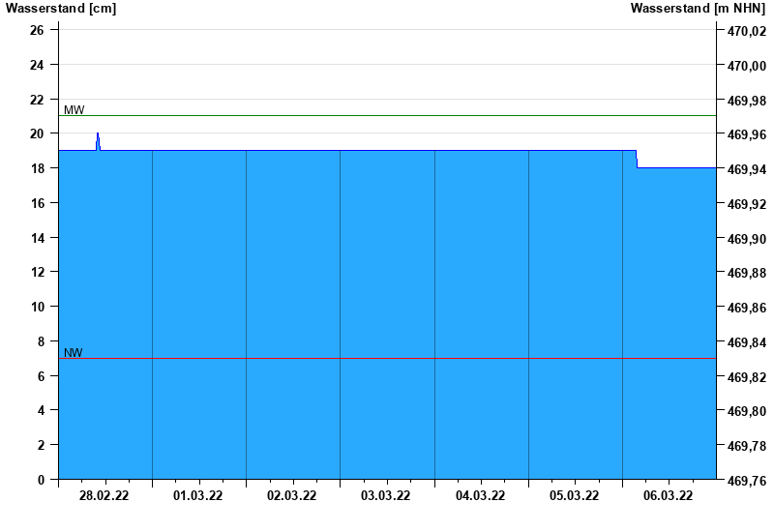This screenshot has width=774, height=532.
Task: Click the 8 value on left axis
Action: (41, 341)
